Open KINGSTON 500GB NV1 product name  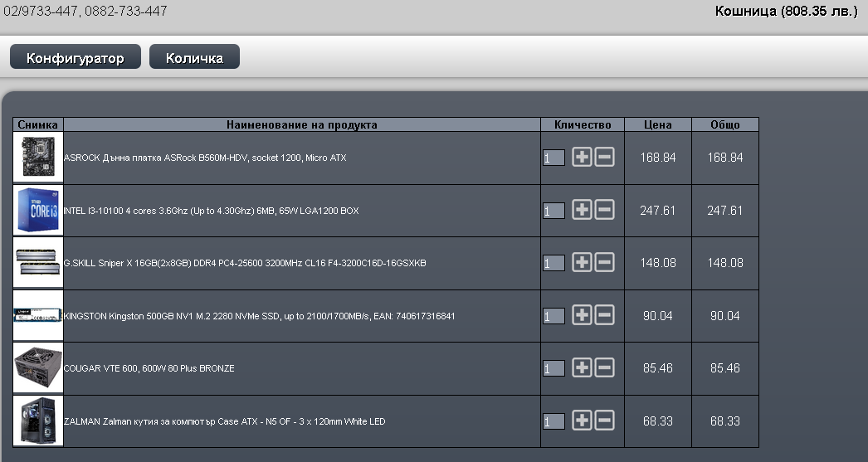click(259, 316)
